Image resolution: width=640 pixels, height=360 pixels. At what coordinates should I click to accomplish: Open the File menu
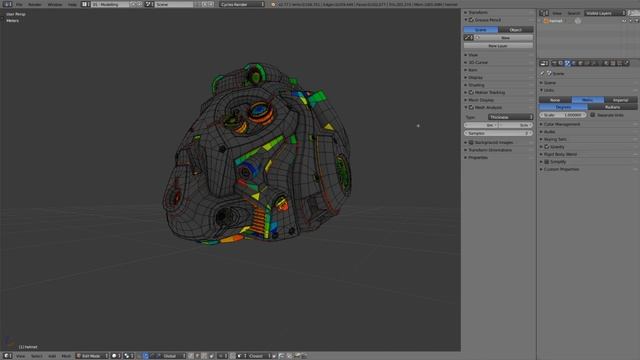pyautogui.click(x=19, y=4)
